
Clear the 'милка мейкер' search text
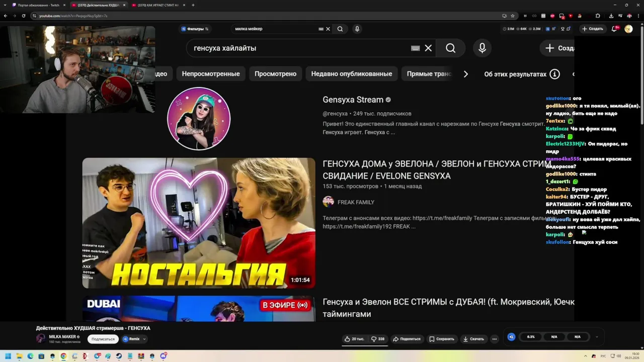click(x=328, y=29)
